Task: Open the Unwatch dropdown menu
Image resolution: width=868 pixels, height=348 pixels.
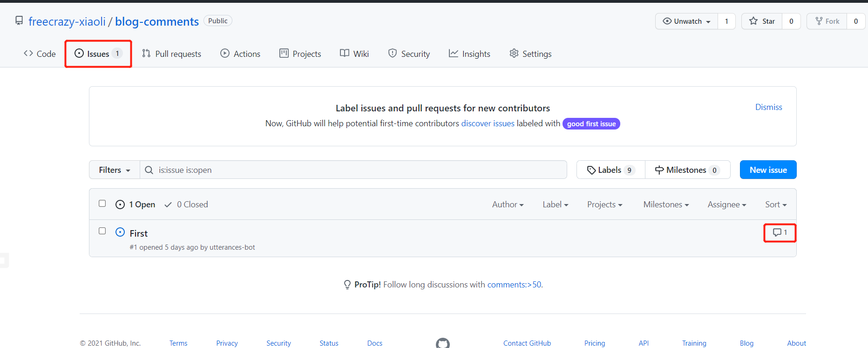Action: 687,21
